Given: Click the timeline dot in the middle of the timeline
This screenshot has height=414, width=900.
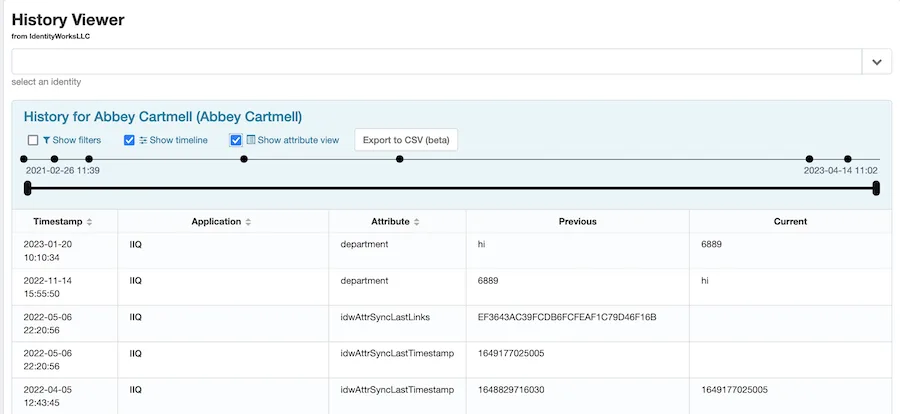Looking at the screenshot, I should (x=399, y=159).
